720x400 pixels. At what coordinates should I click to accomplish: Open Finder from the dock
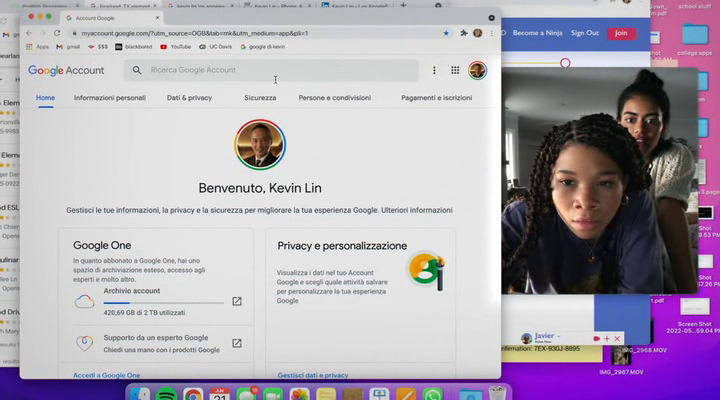click(139, 394)
